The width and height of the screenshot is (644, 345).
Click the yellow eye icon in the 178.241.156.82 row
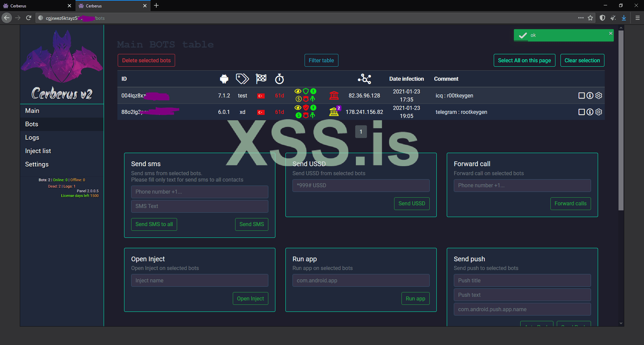click(x=298, y=108)
